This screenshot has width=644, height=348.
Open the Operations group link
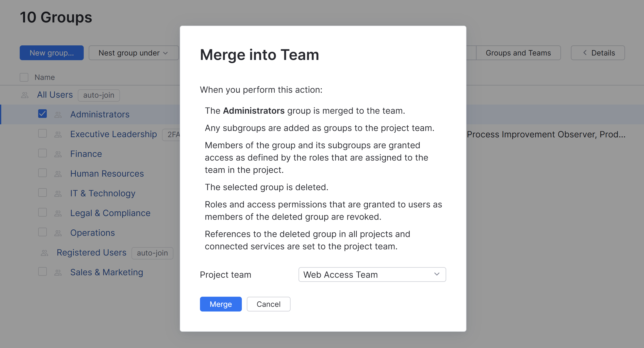tap(92, 233)
